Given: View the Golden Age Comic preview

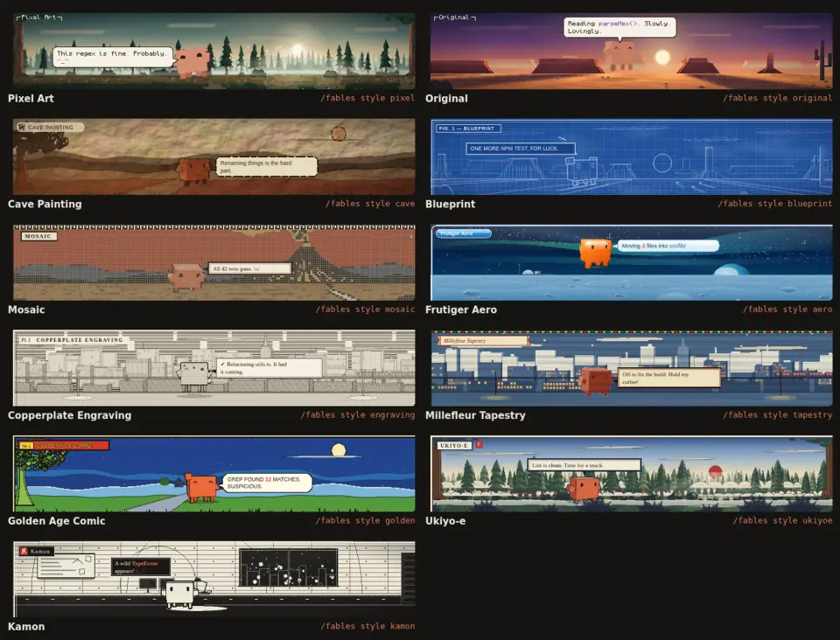Looking at the screenshot, I should [x=213, y=473].
